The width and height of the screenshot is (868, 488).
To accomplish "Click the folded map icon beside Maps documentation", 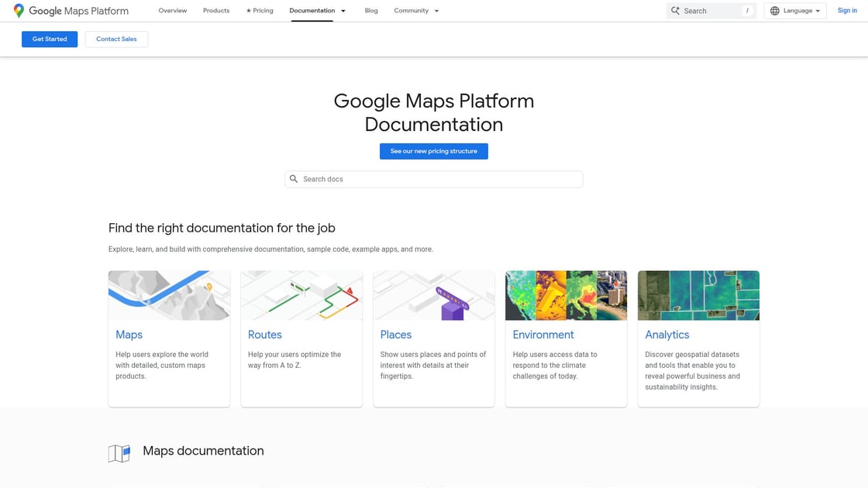I will (119, 453).
